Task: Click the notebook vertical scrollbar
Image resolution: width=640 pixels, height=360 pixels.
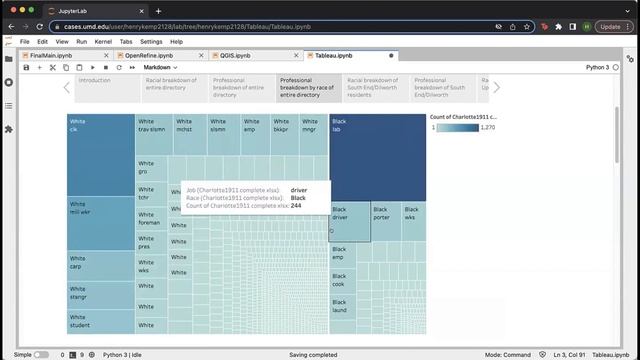Action: [x=617, y=135]
